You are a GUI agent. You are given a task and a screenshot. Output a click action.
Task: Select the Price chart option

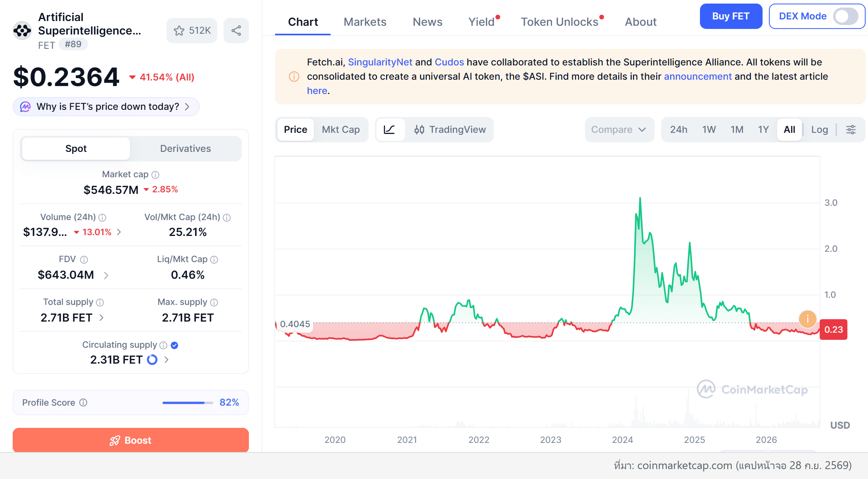(x=296, y=130)
